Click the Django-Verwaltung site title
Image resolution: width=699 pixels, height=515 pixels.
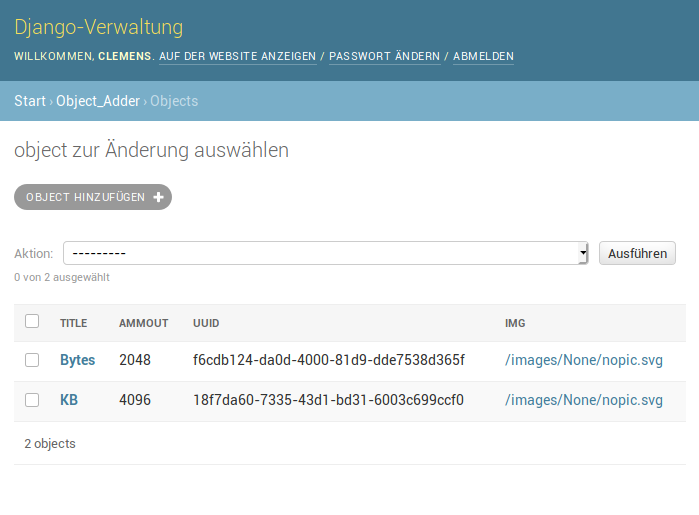point(98,27)
